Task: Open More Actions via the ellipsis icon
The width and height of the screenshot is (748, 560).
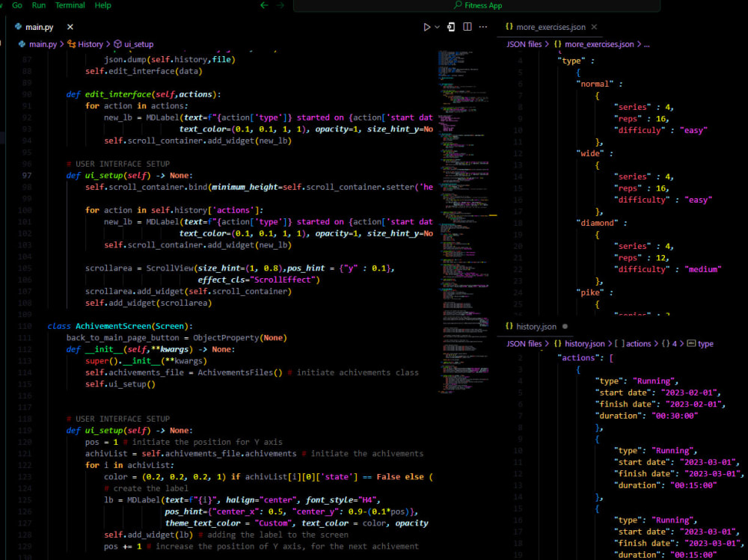Action: 482,27
